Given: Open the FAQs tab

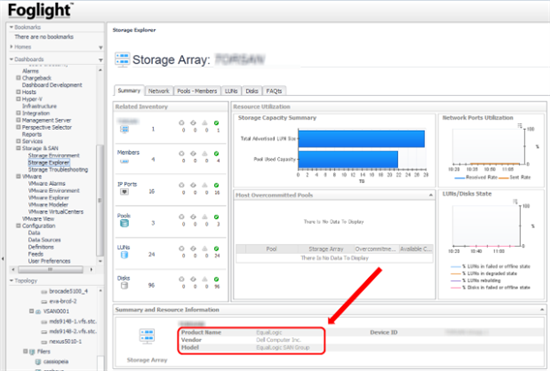Looking at the screenshot, I should [274, 91].
